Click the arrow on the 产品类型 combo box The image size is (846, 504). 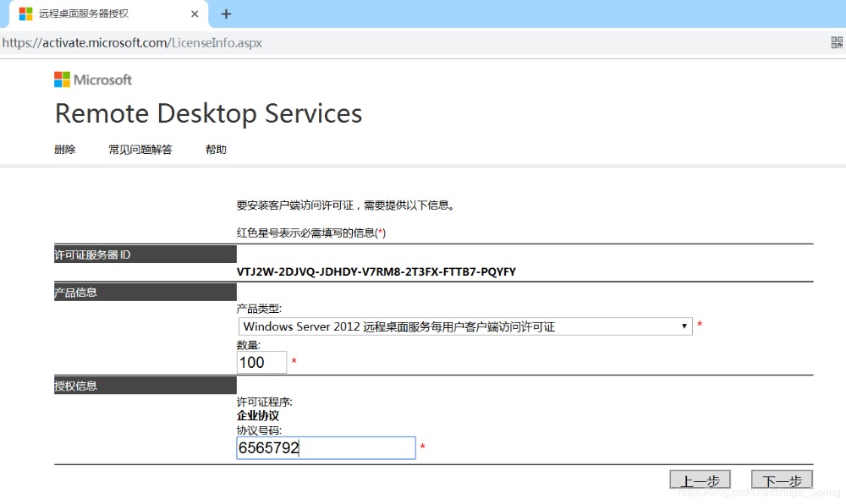(x=684, y=326)
